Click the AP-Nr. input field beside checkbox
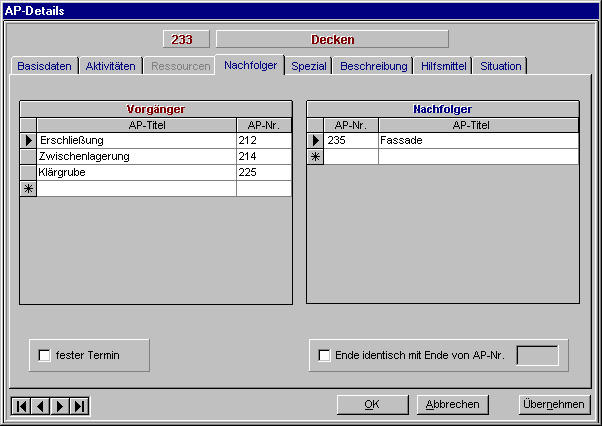Image resolution: width=602 pixels, height=426 pixels. [537, 354]
